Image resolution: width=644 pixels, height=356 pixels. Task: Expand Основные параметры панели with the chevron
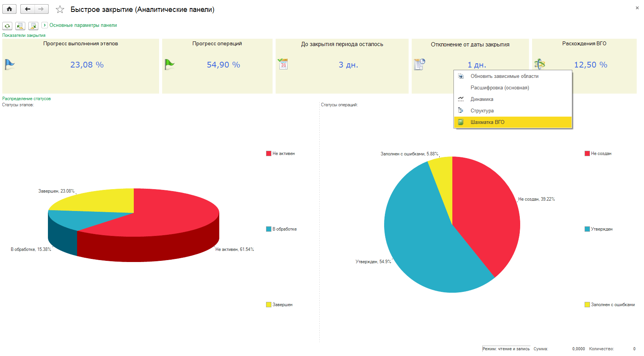coord(45,25)
